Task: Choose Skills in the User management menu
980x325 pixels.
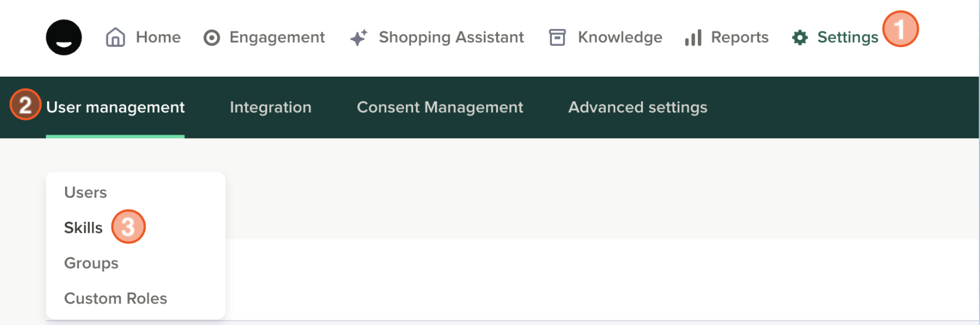Action: point(83,228)
